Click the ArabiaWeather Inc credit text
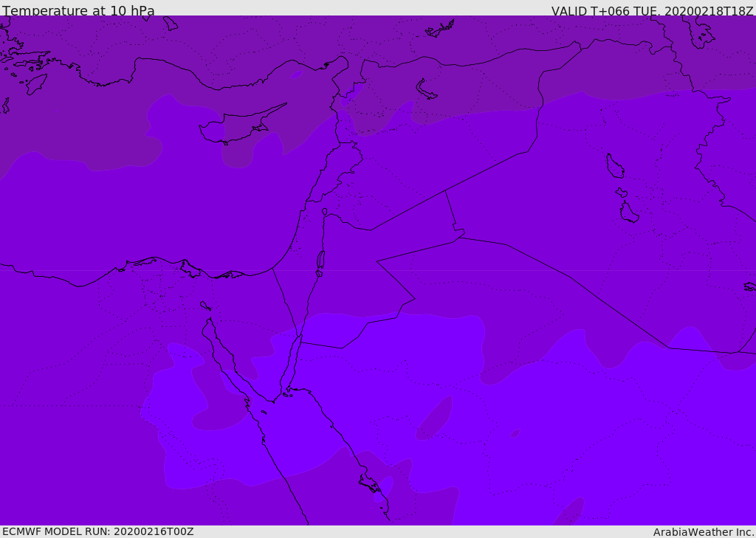756x538 pixels. (x=704, y=532)
